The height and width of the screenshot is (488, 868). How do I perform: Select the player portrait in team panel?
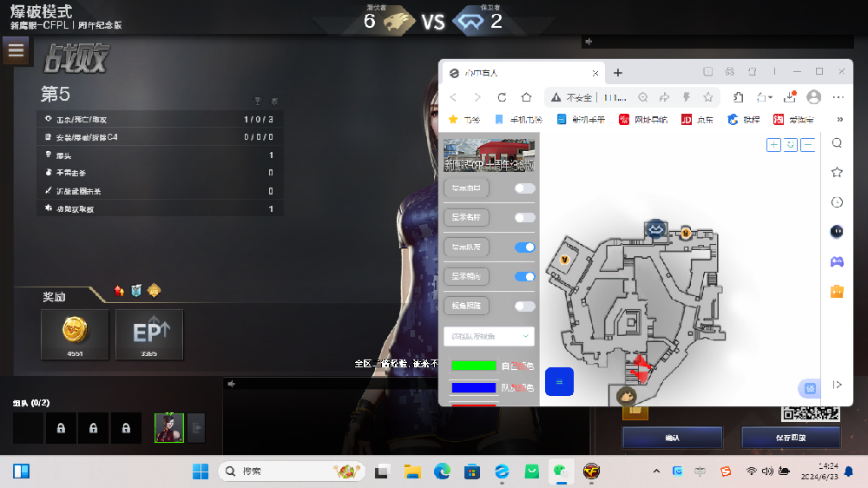tap(169, 427)
